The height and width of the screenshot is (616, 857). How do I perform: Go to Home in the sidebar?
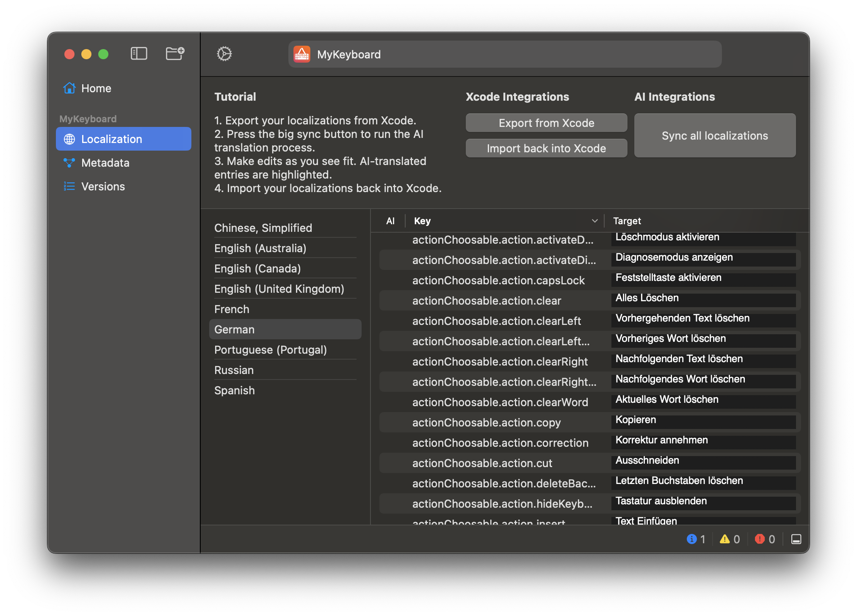click(x=96, y=88)
